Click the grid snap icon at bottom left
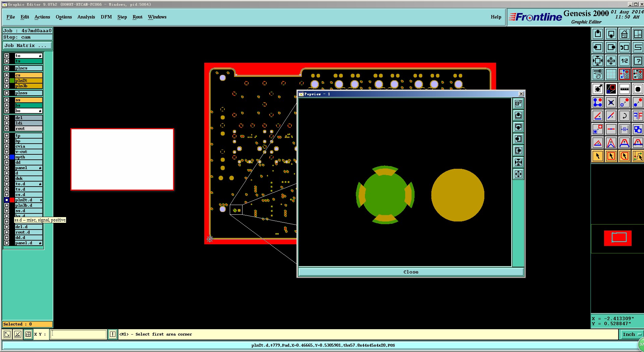 click(28, 334)
